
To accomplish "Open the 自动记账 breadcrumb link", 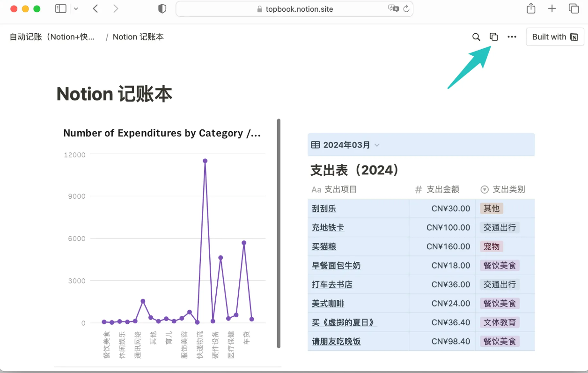I will pyautogui.click(x=52, y=37).
